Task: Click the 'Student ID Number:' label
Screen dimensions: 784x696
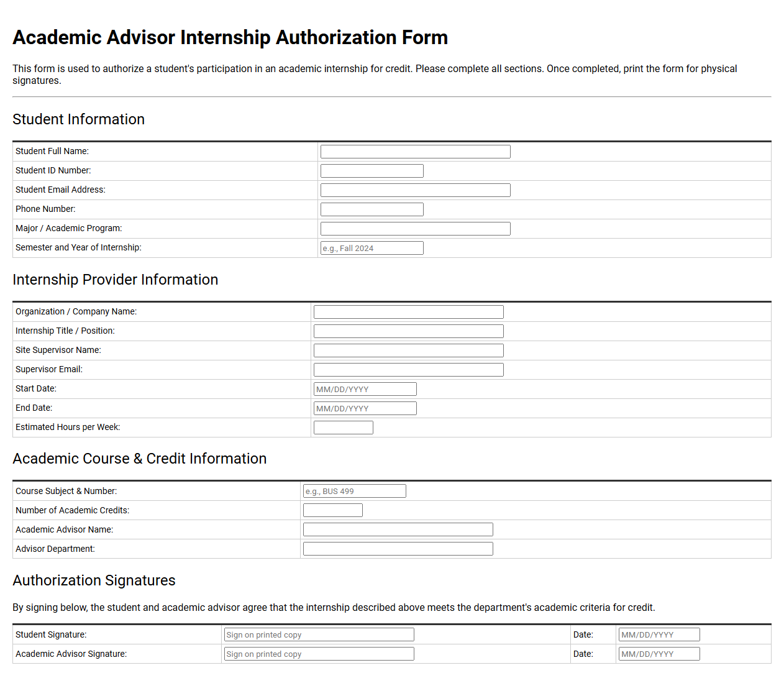Action: tap(53, 170)
